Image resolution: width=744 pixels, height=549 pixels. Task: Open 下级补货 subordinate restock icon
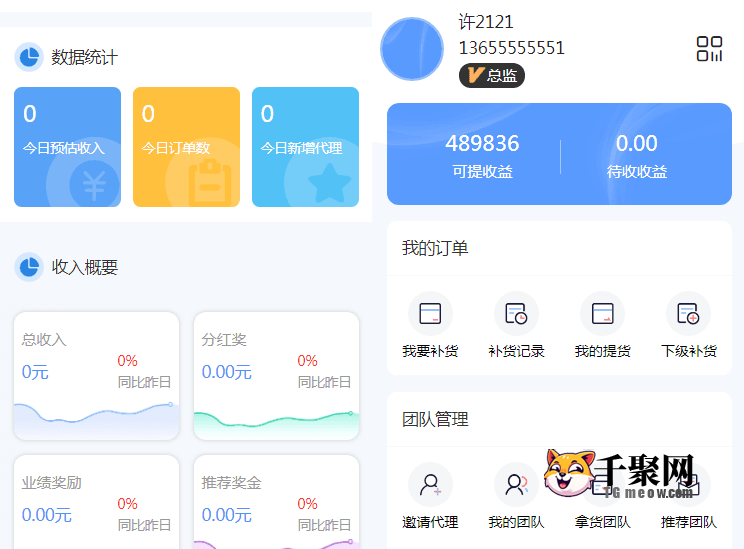688,314
